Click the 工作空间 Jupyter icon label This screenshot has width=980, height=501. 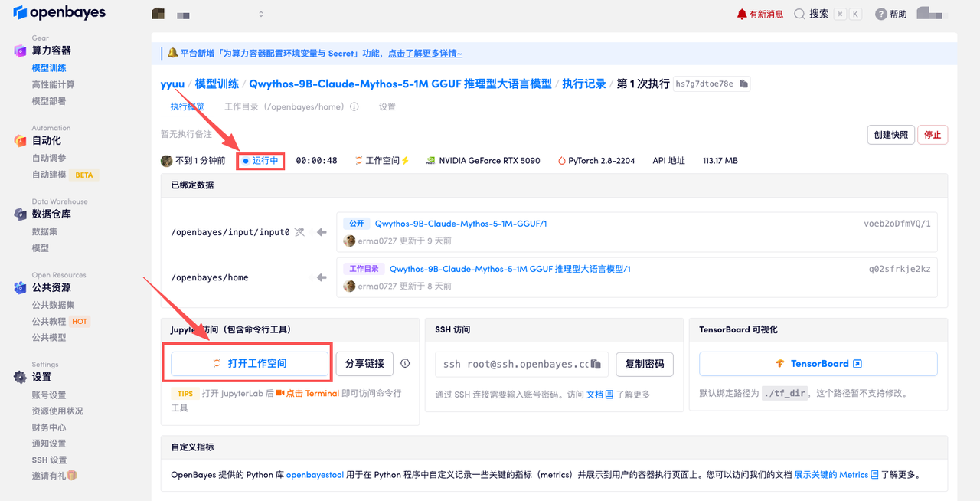tap(382, 161)
